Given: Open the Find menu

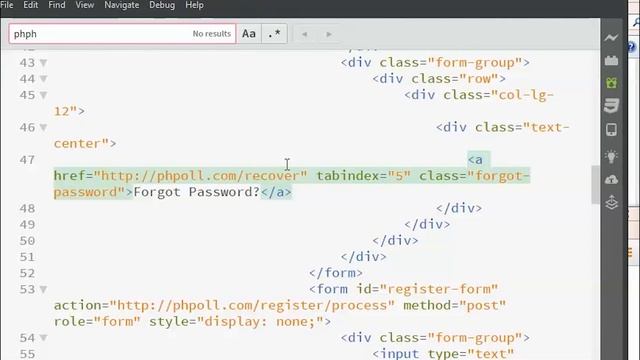Looking at the screenshot, I should pos(57,5).
